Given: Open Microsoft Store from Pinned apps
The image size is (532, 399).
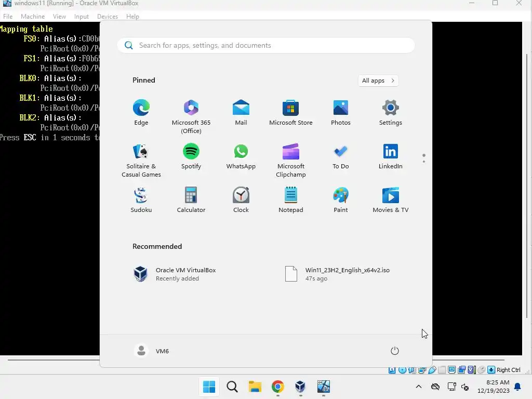Looking at the screenshot, I should point(291,113).
